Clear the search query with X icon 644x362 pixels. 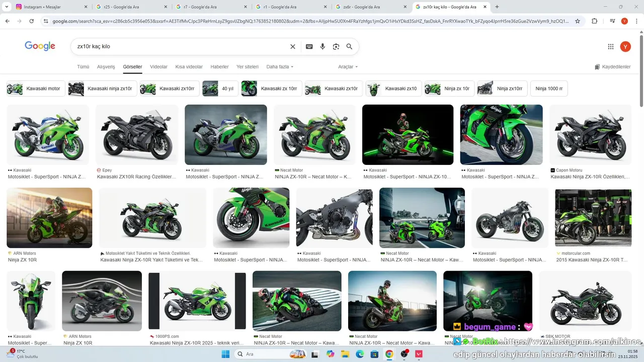293,46
